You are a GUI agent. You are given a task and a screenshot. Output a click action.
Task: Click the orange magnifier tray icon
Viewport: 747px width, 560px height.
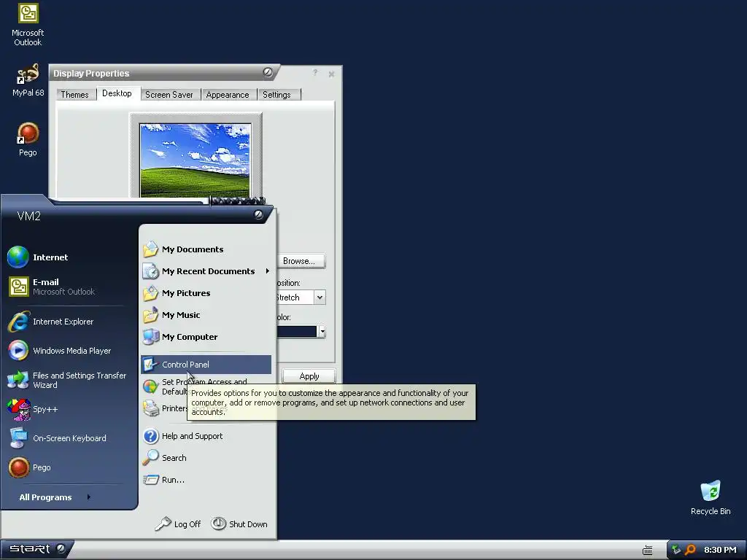coord(690,550)
